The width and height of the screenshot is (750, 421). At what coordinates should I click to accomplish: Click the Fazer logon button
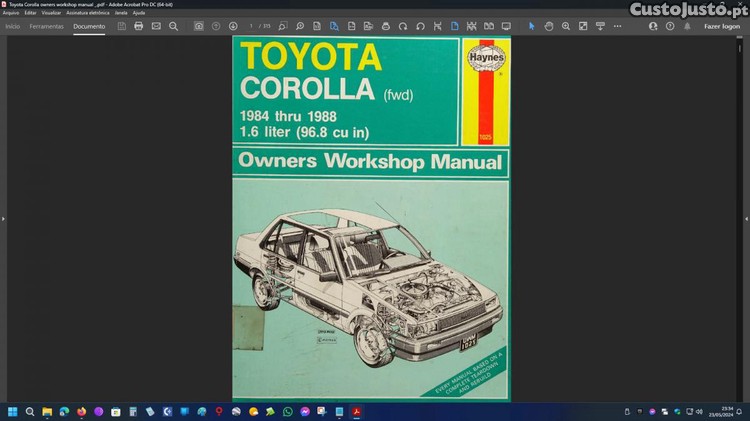(722, 26)
